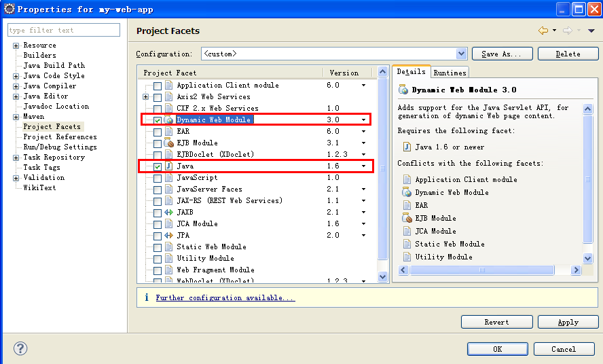This screenshot has height=364, width=603.
Task: Uncheck the Java facet checkbox
Action: coord(158,166)
